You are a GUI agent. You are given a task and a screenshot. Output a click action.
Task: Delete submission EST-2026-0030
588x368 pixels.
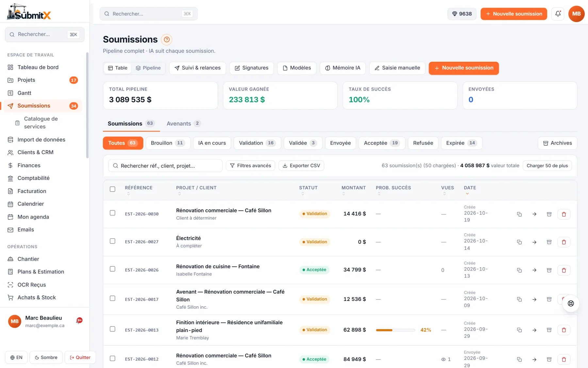pyautogui.click(x=564, y=214)
